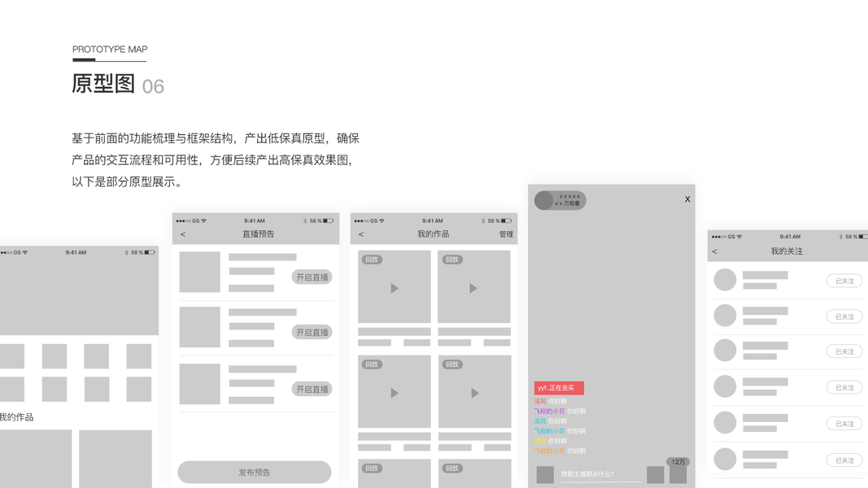Toggle 已关注 in second 我的关注 row
Image resolution: width=868 pixels, height=488 pixels.
(844, 316)
